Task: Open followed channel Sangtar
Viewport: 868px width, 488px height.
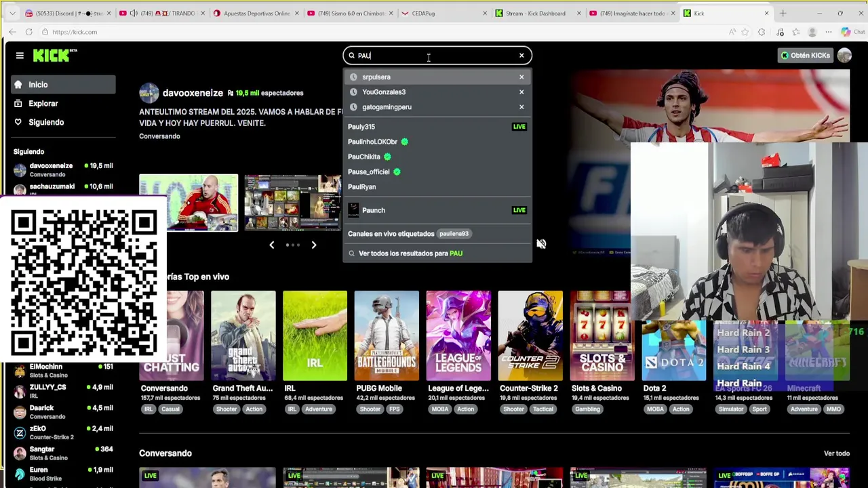Action: [63, 453]
